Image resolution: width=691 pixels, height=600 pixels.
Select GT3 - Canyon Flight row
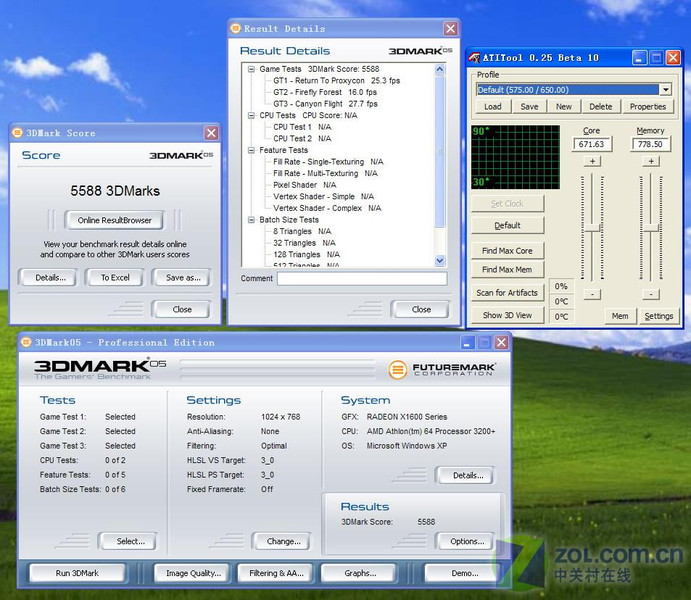click(325, 104)
